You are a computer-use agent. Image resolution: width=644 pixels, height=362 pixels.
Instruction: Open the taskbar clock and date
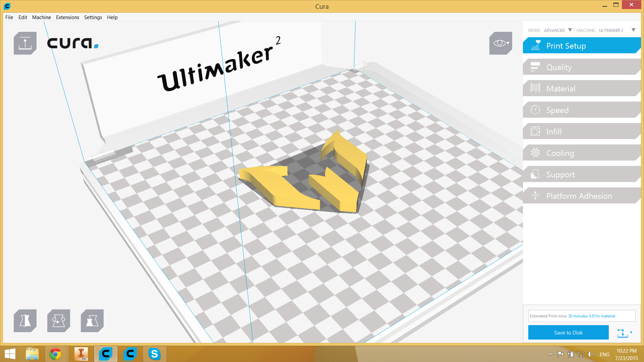[x=626, y=354]
